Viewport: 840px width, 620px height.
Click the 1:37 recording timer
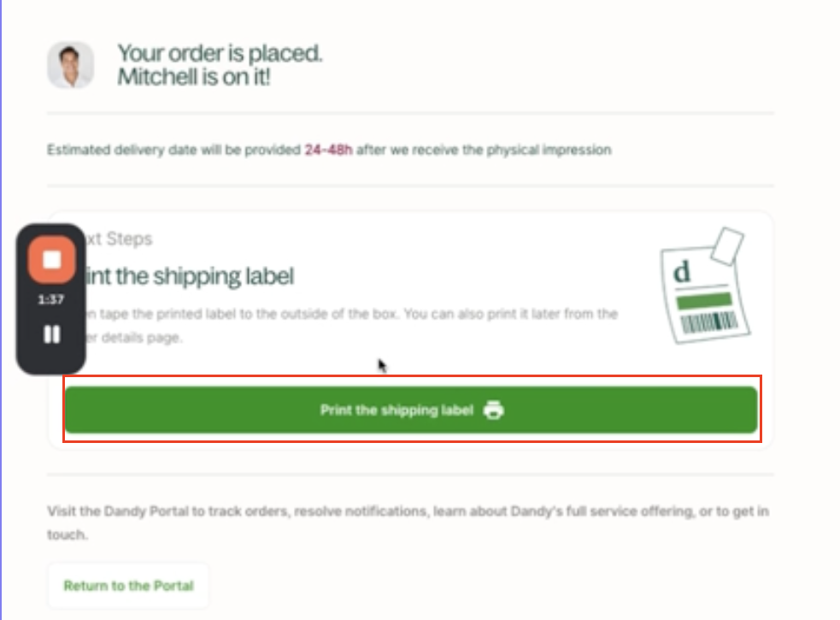[51, 300]
